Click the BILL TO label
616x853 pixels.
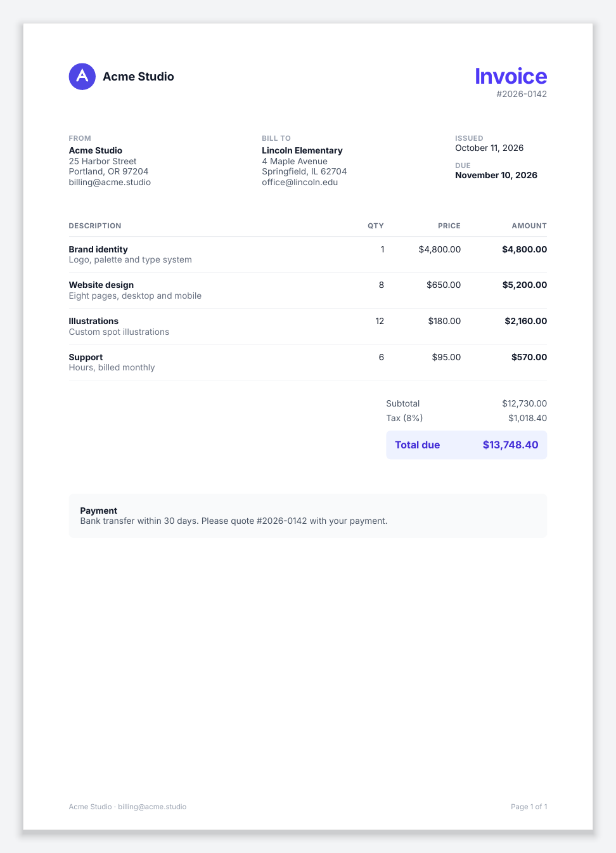[x=276, y=138]
